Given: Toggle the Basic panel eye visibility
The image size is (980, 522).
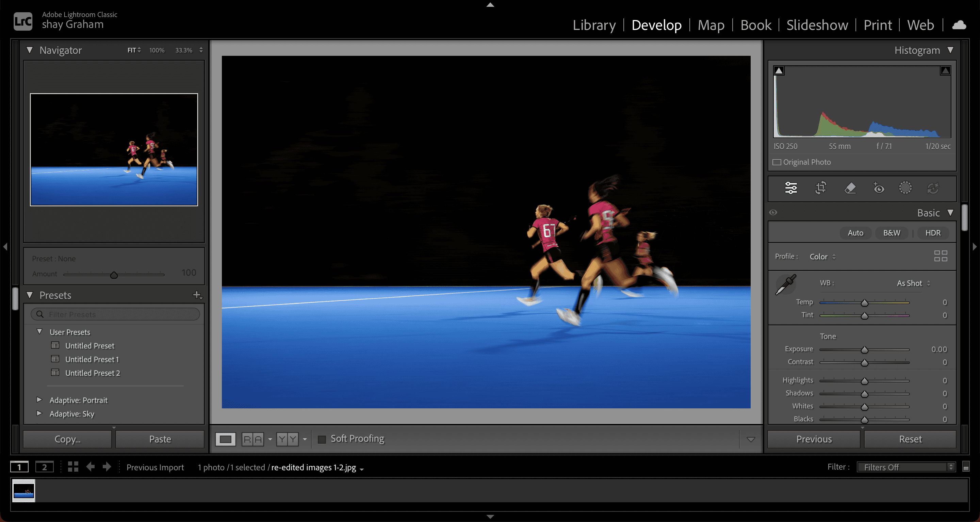Looking at the screenshot, I should point(773,213).
